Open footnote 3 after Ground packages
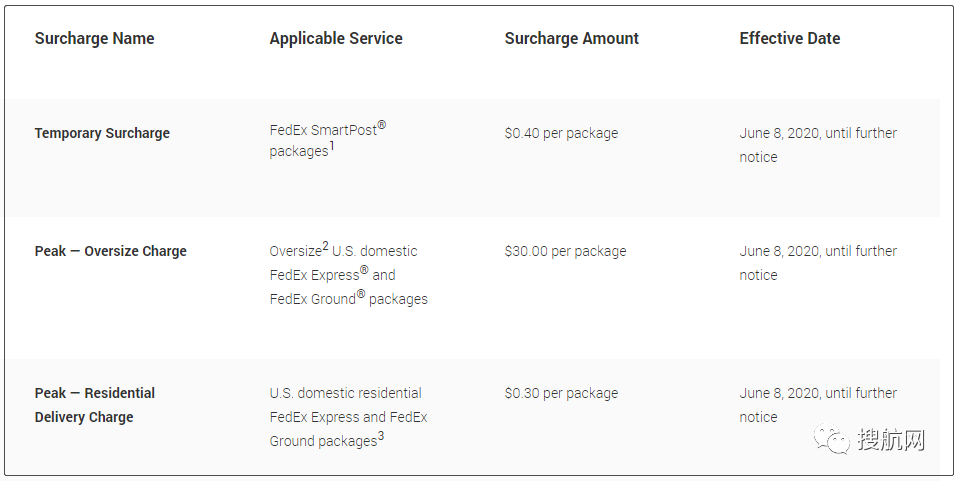 click(x=381, y=436)
